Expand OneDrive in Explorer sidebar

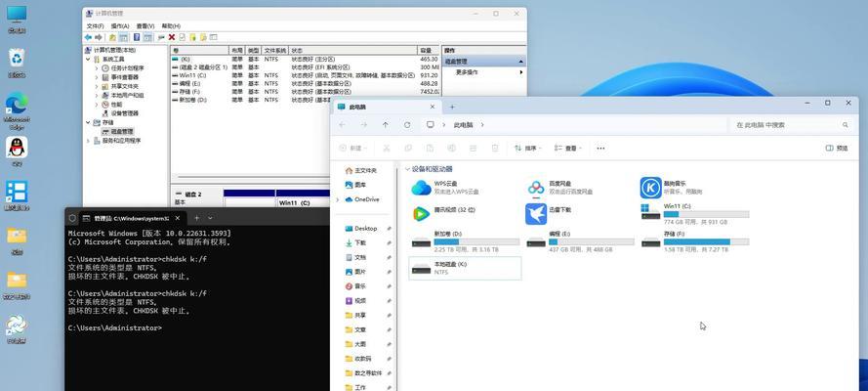(x=338, y=199)
